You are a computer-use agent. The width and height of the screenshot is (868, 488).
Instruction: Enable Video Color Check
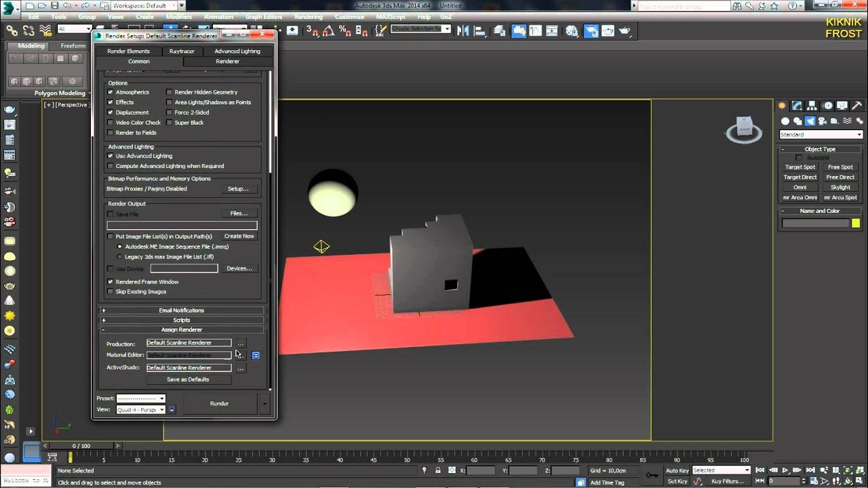pos(111,123)
